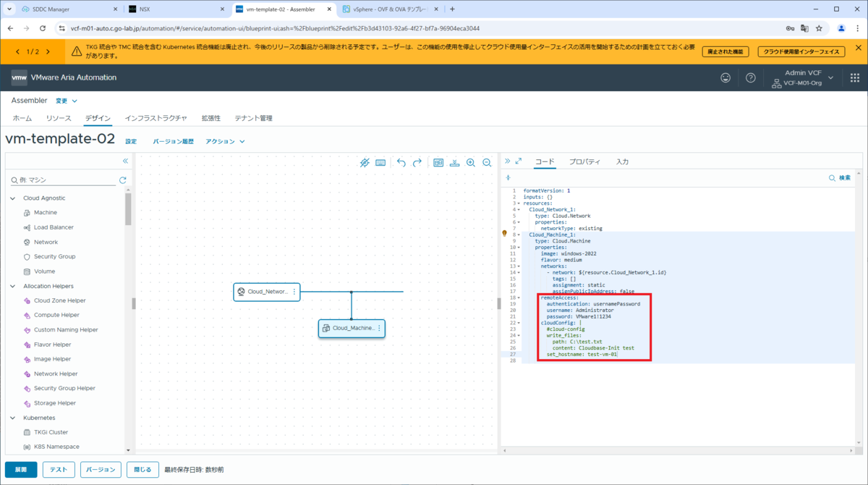Open the keyboard shortcuts icon on canvas toolbar
868x485 pixels.
click(380, 163)
